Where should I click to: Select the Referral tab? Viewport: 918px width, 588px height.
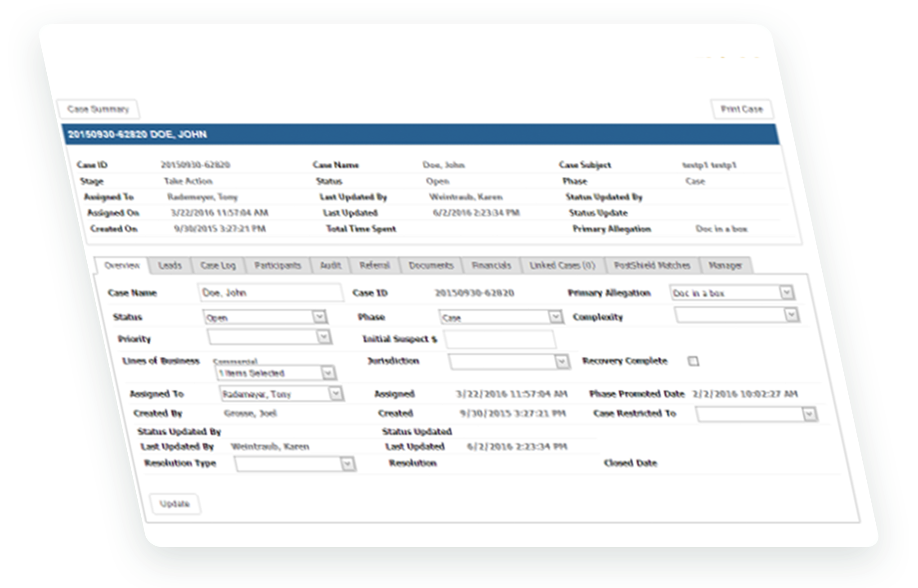[374, 265]
